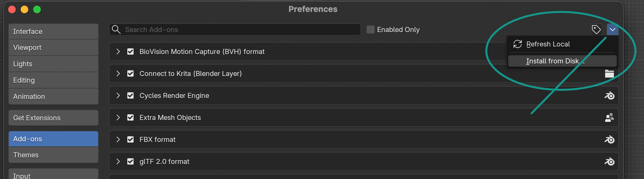Click the magnifier icon in add-on search
644x179 pixels.
tap(116, 30)
